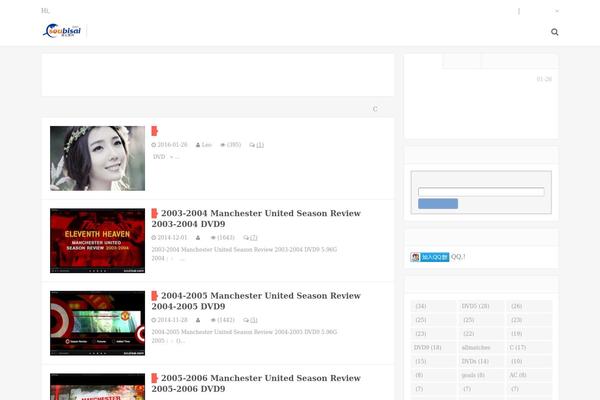Click the comment bubble icon beside (1)
The width and height of the screenshot is (600, 400).
tap(252, 145)
